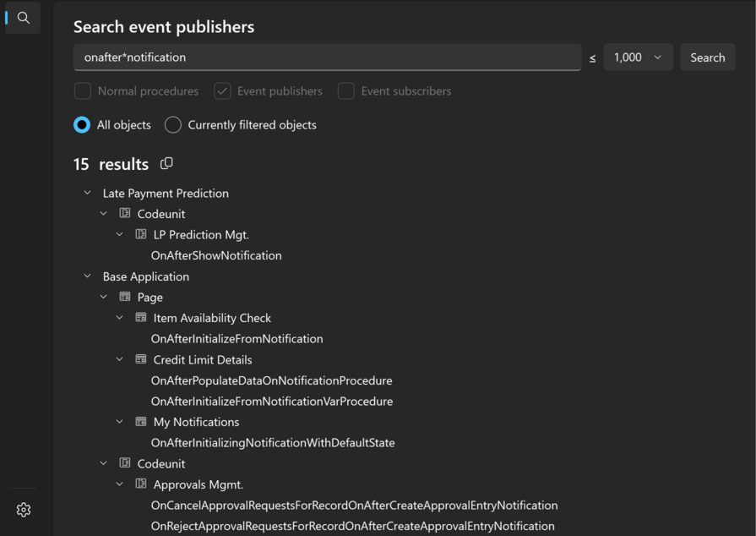
Task: Click the Item Availability Check page icon
Action: pos(141,317)
